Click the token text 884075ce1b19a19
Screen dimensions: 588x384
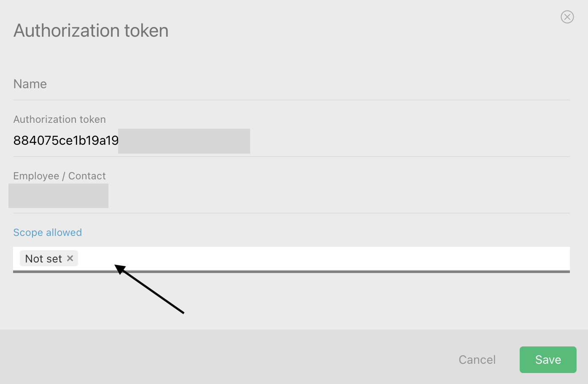(66, 141)
